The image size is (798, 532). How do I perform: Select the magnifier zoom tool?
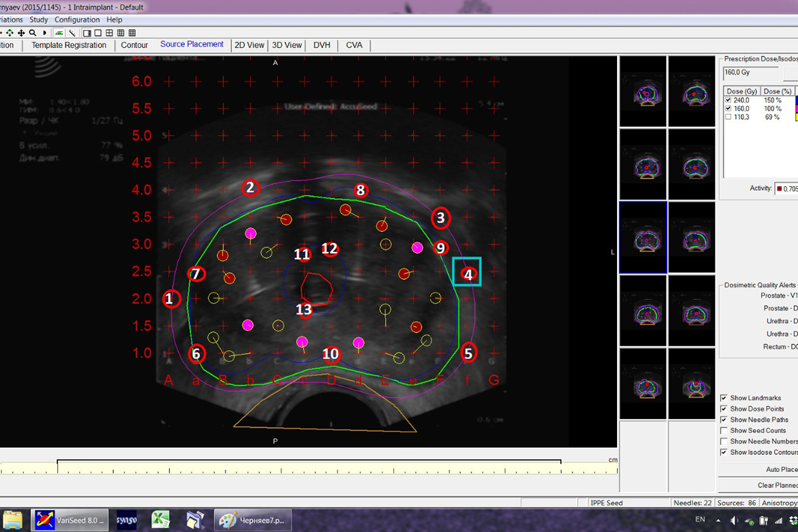32,33
